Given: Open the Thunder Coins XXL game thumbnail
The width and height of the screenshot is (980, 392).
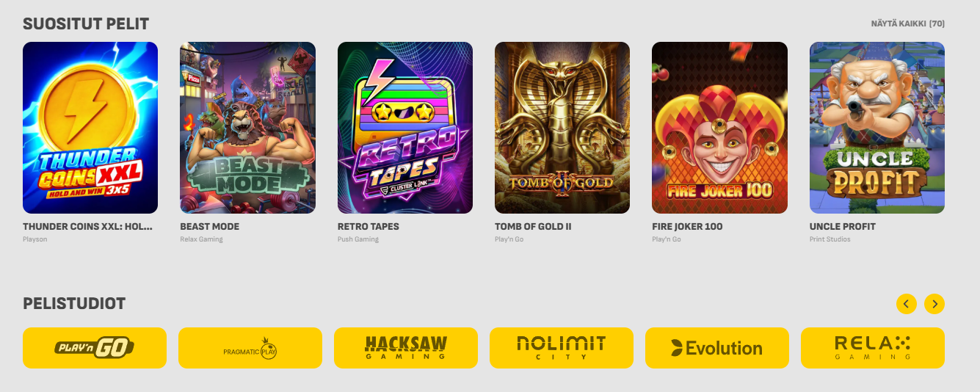Looking at the screenshot, I should (x=90, y=128).
